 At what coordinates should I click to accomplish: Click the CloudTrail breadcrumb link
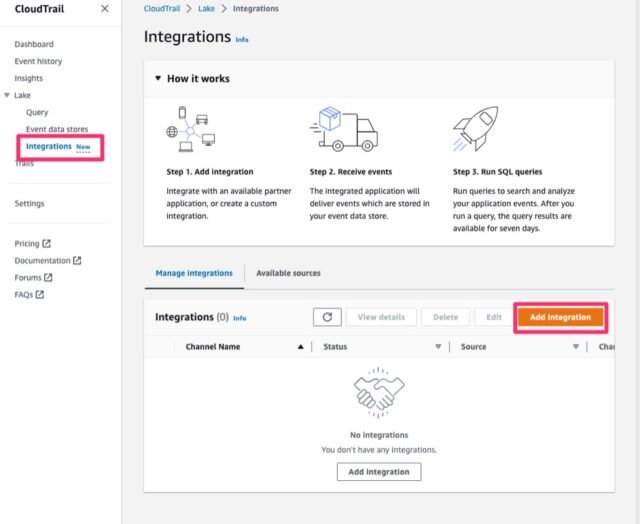(162, 8)
